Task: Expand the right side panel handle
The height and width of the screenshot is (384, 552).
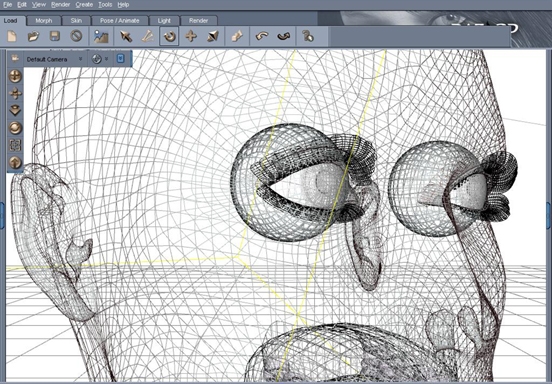Action: pyautogui.click(x=549, y=215)
